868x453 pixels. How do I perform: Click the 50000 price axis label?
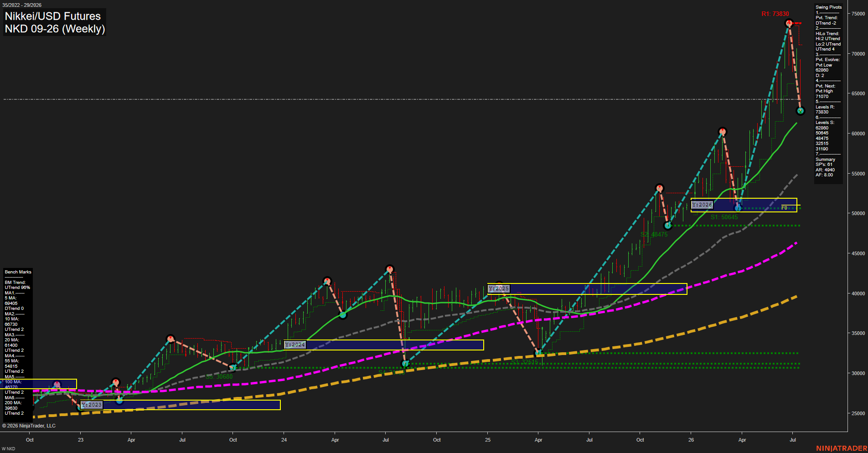tap(858, 213)
